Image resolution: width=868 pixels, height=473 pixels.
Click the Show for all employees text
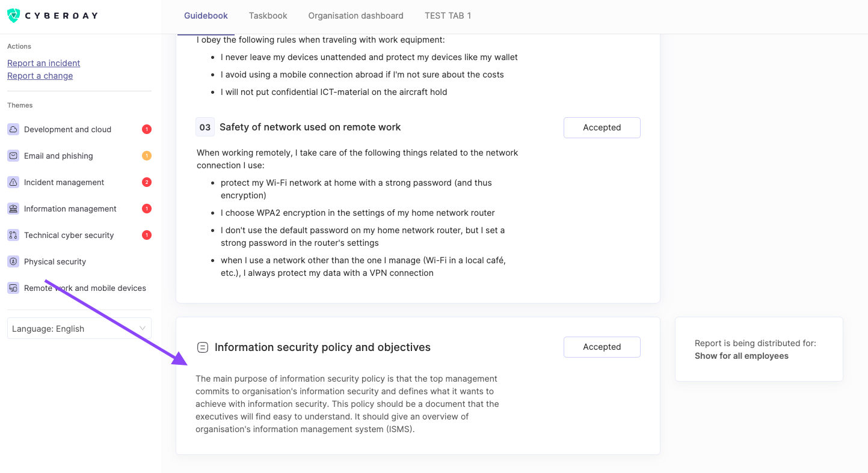(742, 356)
